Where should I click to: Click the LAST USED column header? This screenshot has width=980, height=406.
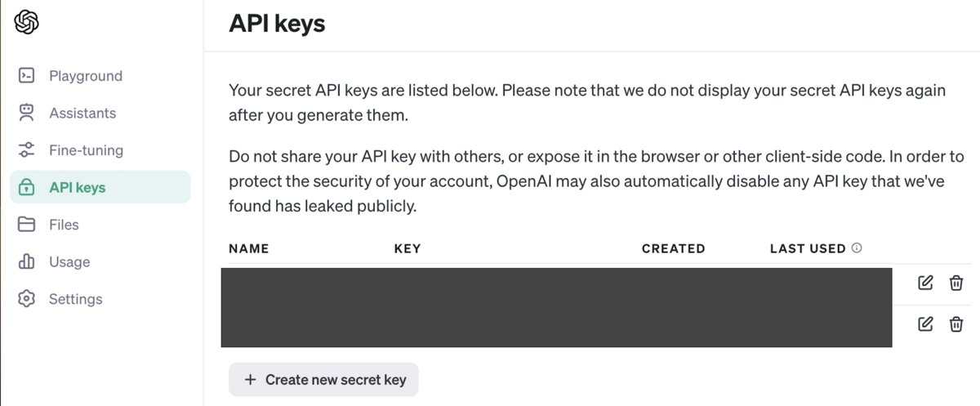(808, 248)
